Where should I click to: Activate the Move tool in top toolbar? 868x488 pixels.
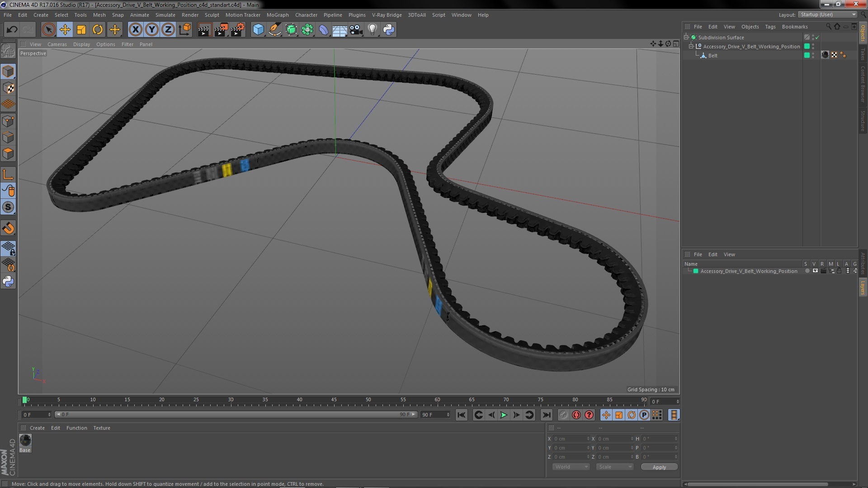65,30
